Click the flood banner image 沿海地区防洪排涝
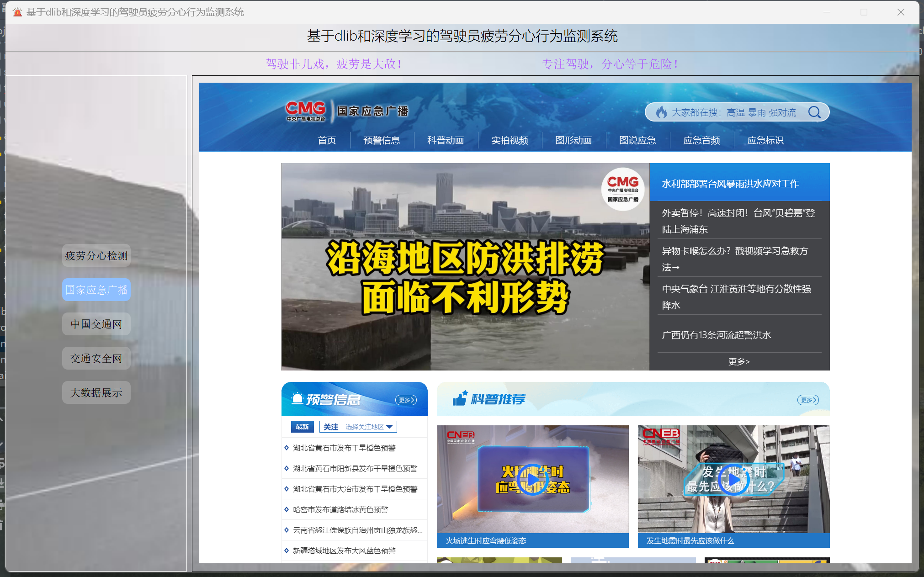This screenshot has width=924, height=577. (x=465, y=267)
